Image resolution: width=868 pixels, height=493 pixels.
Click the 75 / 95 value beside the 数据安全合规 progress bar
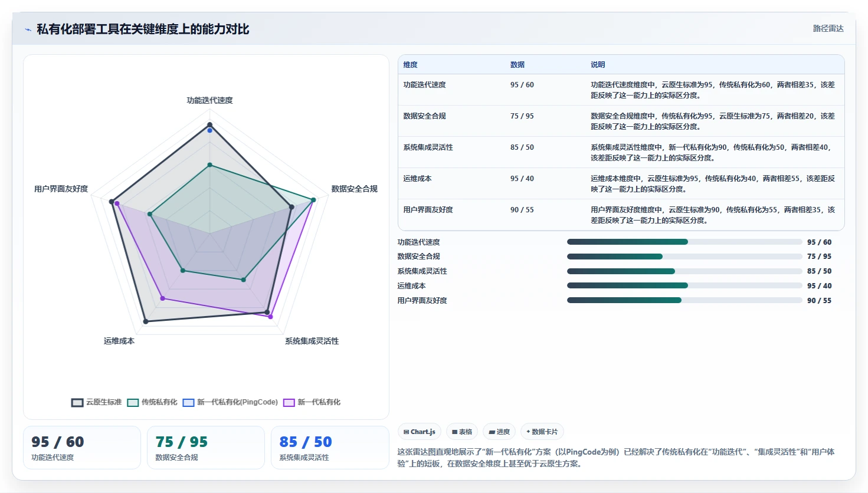pos(819,257)
